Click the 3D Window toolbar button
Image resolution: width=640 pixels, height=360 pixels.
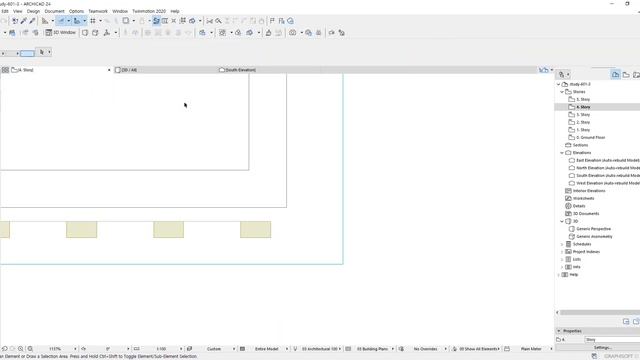[x=61, y=33]
